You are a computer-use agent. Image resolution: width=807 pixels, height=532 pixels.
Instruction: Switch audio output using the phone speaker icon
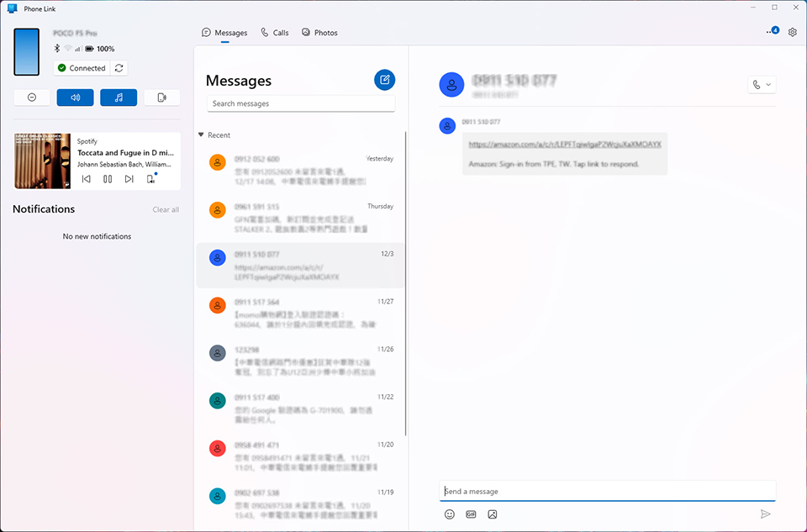(161, 97)
